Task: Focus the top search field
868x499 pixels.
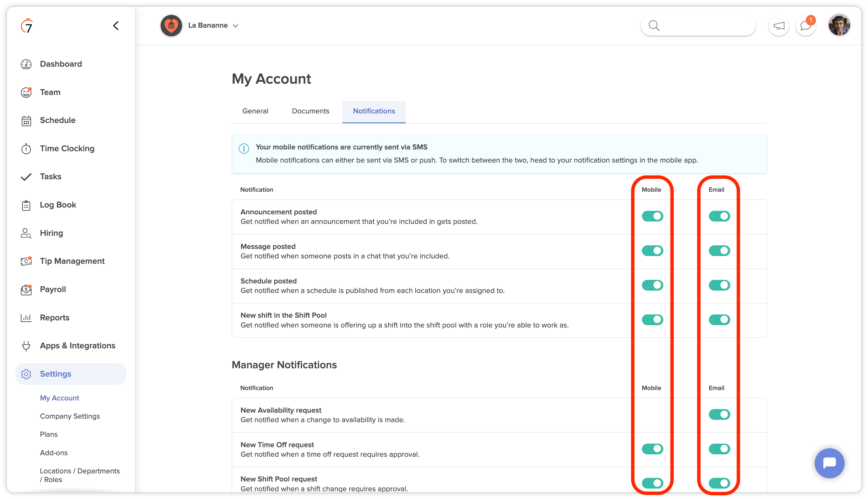Action: pos(698,26)
